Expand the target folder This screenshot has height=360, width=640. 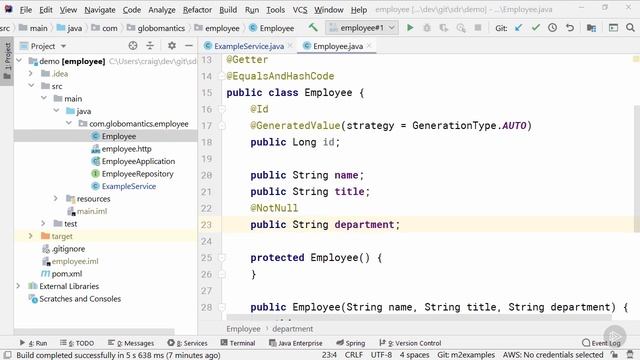[31, 236]
